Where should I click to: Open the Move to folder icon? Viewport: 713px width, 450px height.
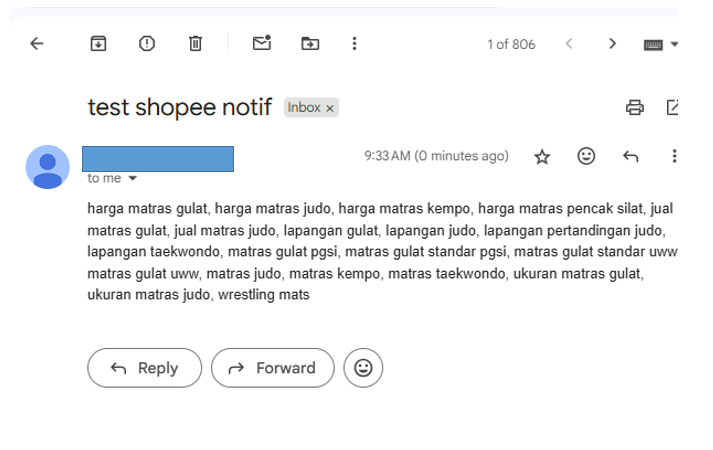pos(310,44)
